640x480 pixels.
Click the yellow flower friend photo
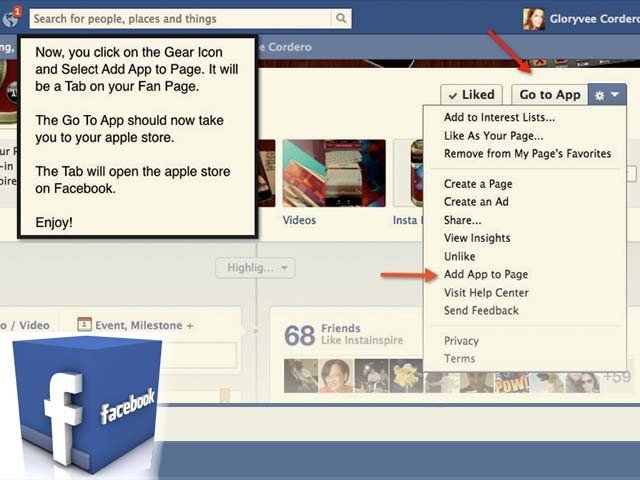click(x=407, y=376)
